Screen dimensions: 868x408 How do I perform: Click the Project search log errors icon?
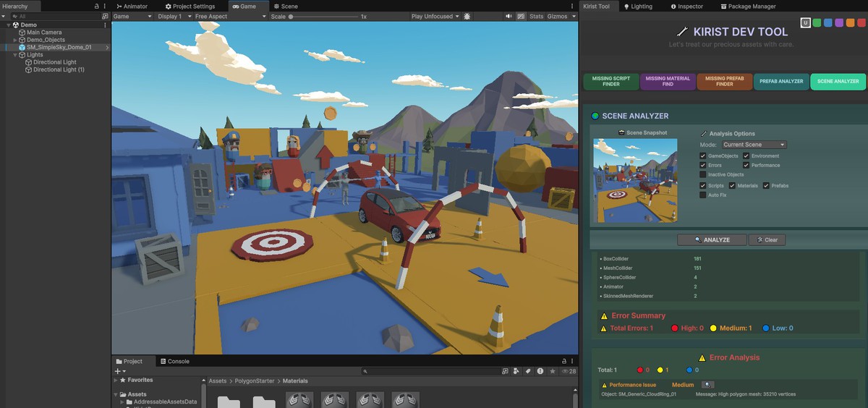(x=540, y=371)
